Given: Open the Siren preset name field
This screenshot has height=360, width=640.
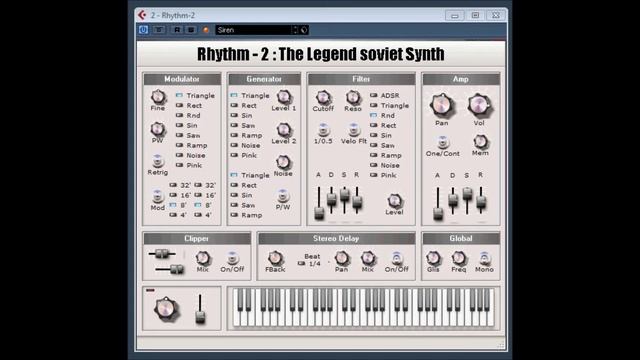Looking at the screenshot, I should (x=253, y=30).
